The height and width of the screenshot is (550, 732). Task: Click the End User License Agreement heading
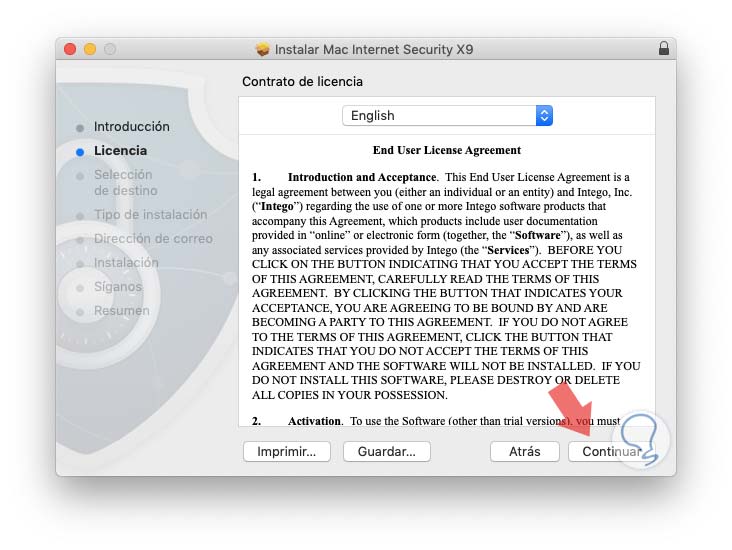click(447, 150)
